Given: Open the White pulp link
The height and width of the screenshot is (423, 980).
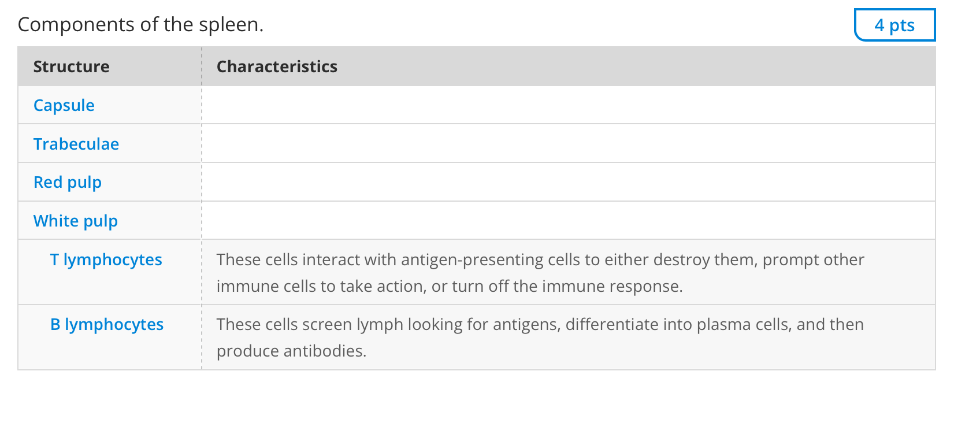Looking at the screenshot, I should click(x=75, y=221).
